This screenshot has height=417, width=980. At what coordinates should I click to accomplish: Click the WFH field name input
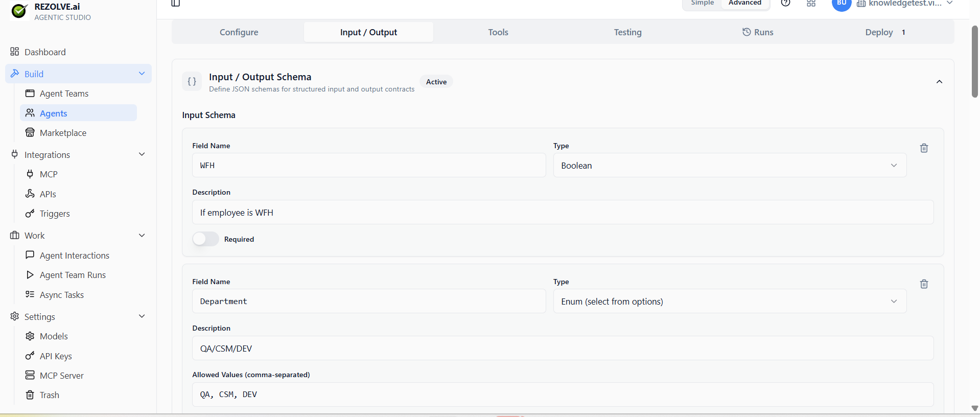[x=369, y=166]
